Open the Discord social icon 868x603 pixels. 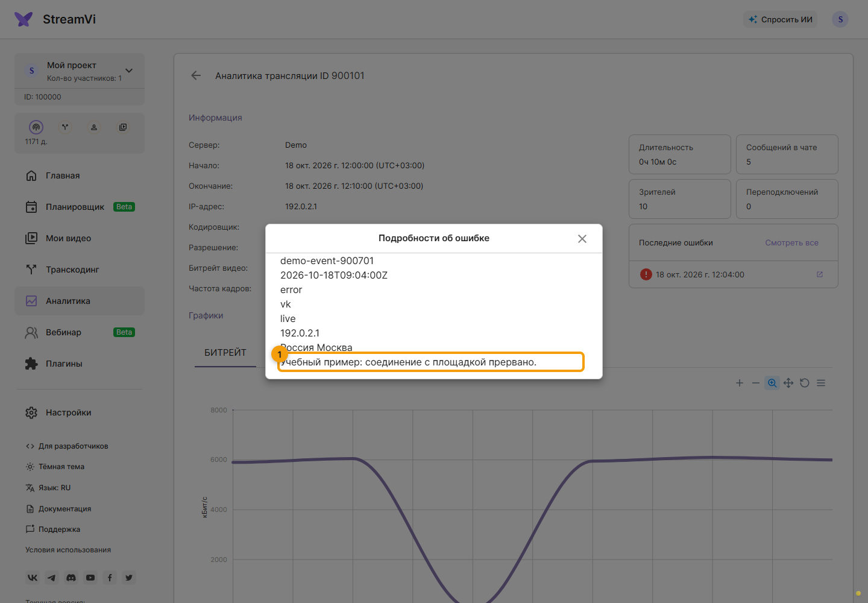coord(71,578)
